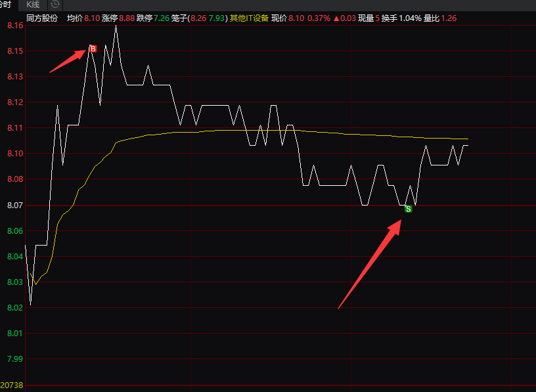The height and width of the screenshot is (392, 536).
Task: Click the 20738 volume axis label
Action: pyautogui.click(x=12, y=385)
